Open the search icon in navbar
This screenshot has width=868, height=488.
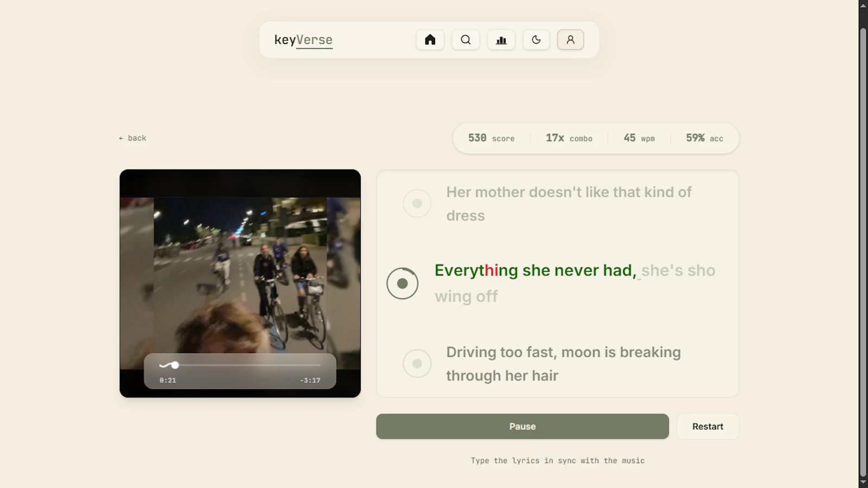tap(465, 40)
